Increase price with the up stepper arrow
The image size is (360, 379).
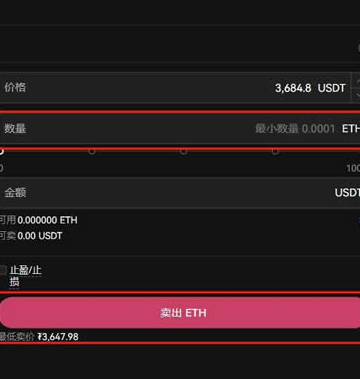[x=356, y=80]
